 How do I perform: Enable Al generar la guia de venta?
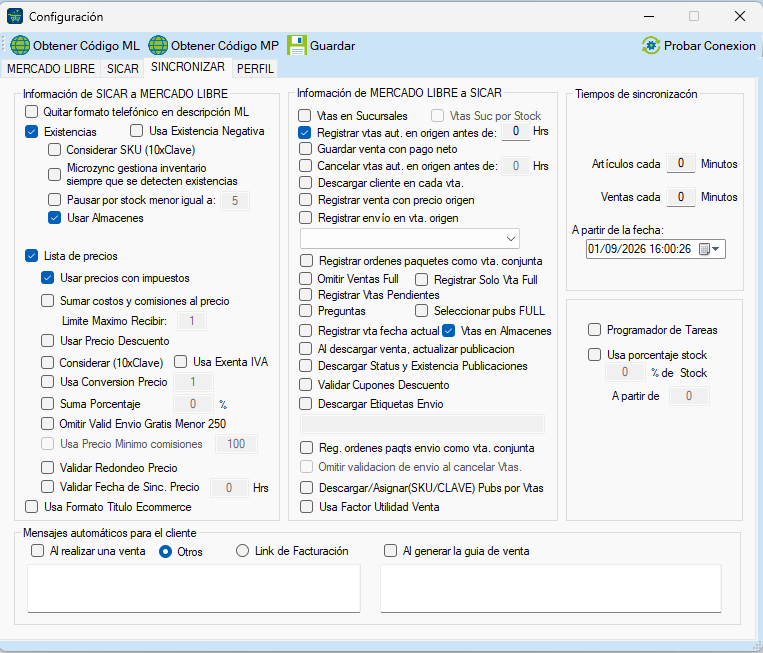(390, 551)
